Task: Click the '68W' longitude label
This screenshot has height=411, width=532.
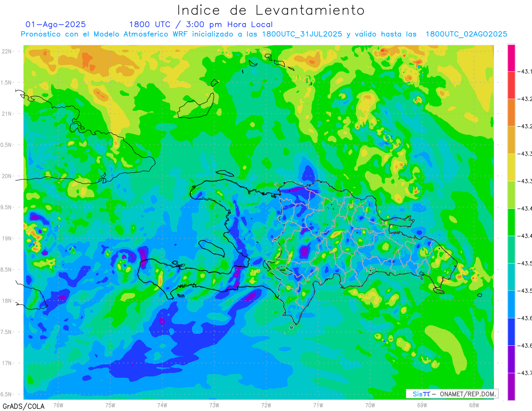Action: pyautogui.click(x=474, y=405)
